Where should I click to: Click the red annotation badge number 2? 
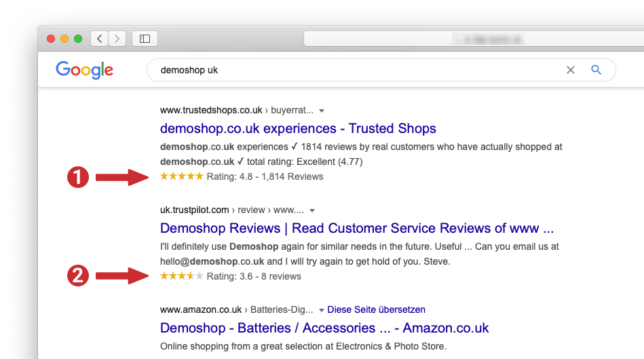(x=78, y=276)
